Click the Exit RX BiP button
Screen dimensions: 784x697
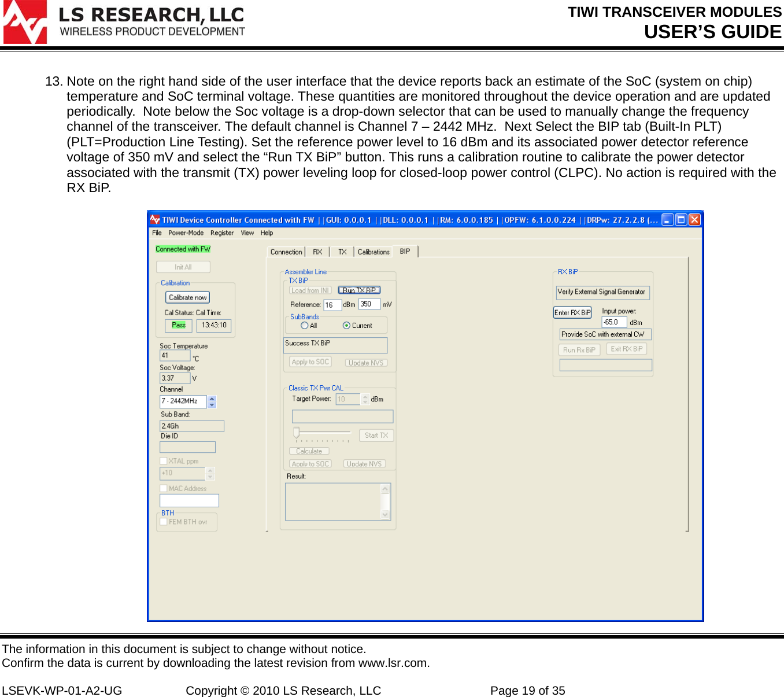coord(627,349)
